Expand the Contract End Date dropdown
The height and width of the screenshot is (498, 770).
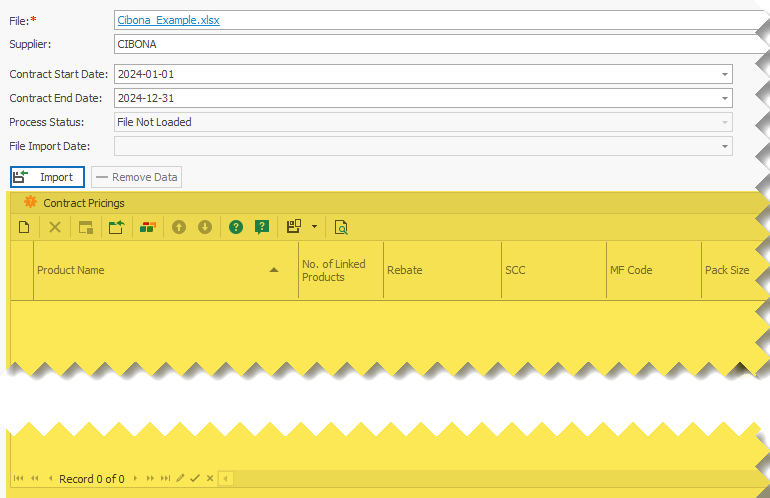724,98
